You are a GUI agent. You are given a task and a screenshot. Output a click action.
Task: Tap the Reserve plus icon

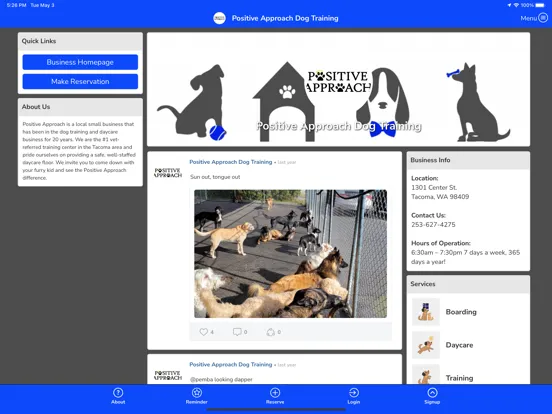[x=275, y=393]
